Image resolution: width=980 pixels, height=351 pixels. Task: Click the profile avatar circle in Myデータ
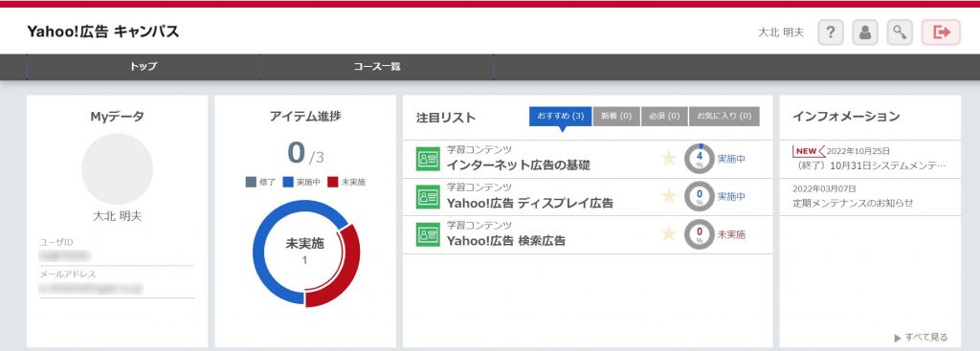pyautogui.click(x=118, y=169)
